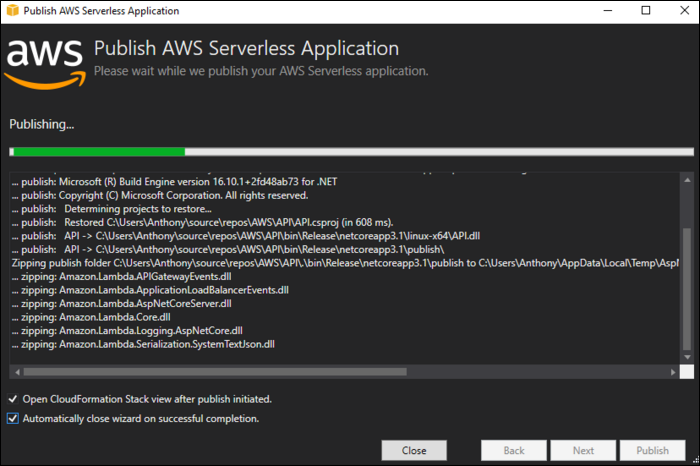Viewport: 700px width, 466px height.
Task: Minimize the Publish AWS Serverless Application window
Action: pyautogui.click(x=608, y=10)
